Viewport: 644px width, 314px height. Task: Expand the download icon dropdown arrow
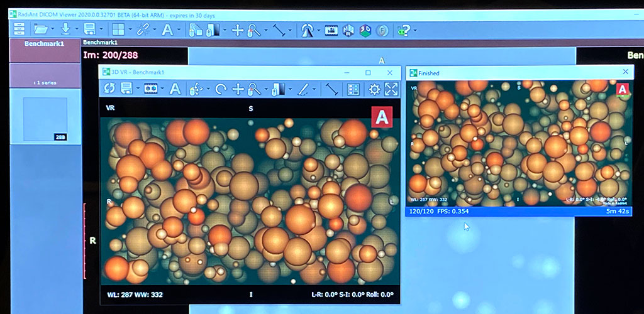pos(77,30)
